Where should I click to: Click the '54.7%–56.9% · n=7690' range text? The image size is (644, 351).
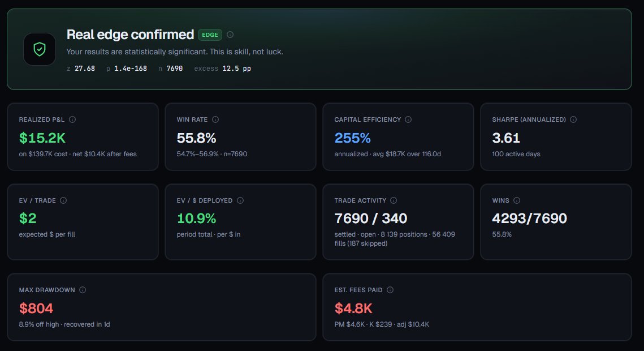coord(212,154)
